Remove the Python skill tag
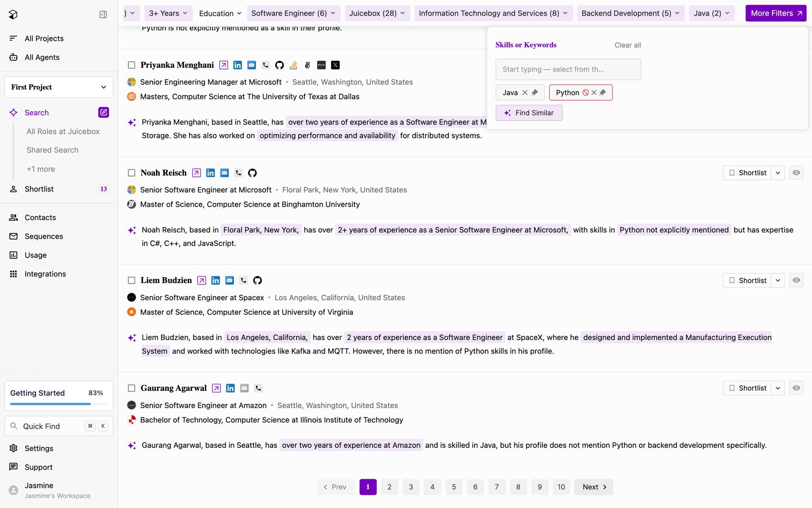Screen dimensions: 812x508 point(594,93)
